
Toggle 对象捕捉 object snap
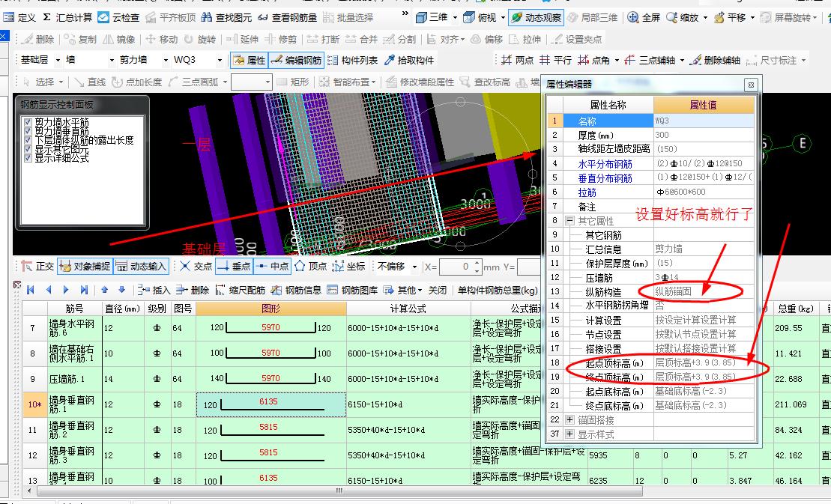pyautogui.click(x=85, y=267)
